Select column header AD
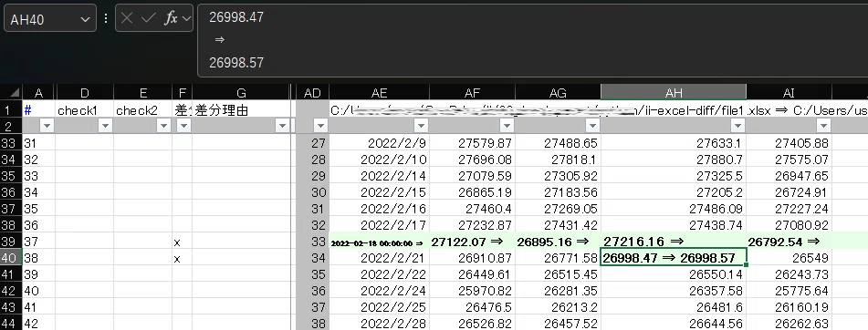The height and width of the screenshot is (330, 868). [312, 92]
